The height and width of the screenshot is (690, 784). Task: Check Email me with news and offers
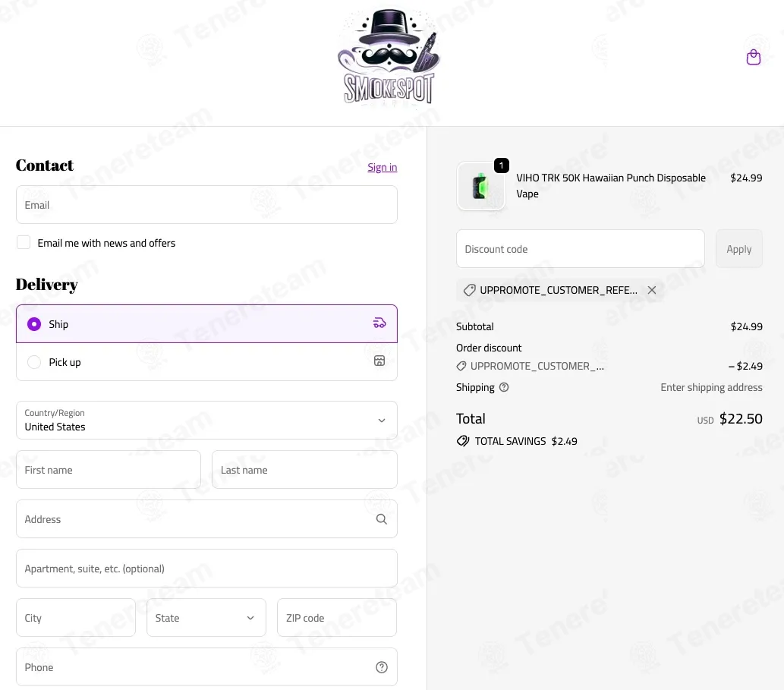point(24,242)
